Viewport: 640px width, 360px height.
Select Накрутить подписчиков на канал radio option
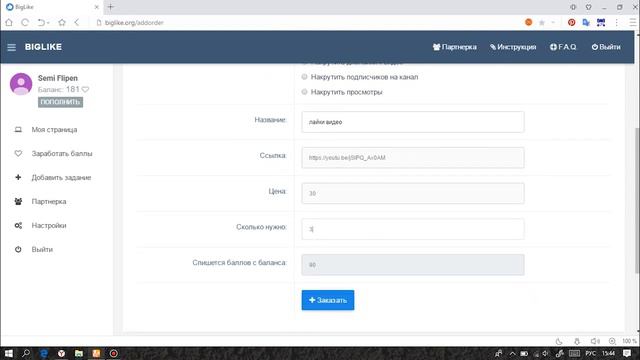[x=304, y=77]
